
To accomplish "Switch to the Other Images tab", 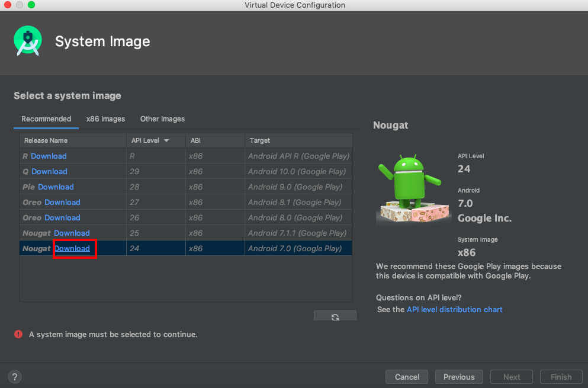I will 162,119.
